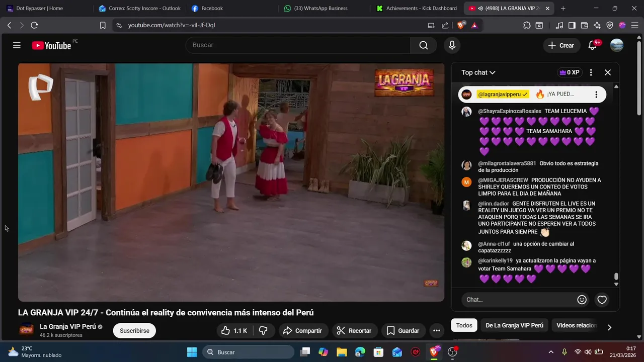644x362 pixels.
Task: Open Brave main hamburger menu
Action: click(x=635, y=25)
